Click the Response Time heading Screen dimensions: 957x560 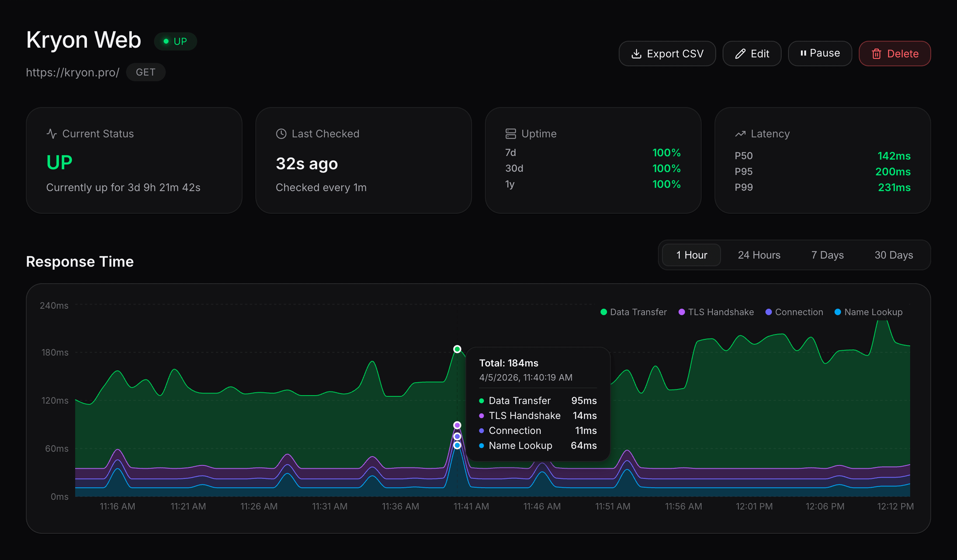[80, 262]
